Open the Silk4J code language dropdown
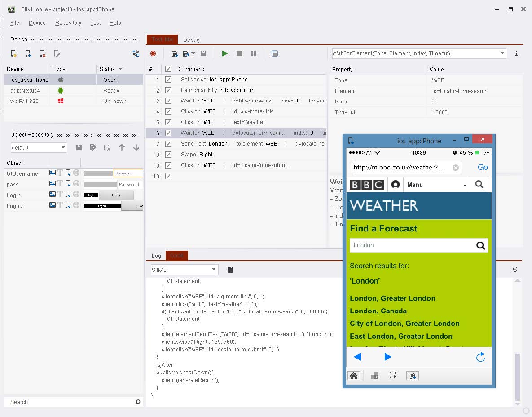 (214, 270)
